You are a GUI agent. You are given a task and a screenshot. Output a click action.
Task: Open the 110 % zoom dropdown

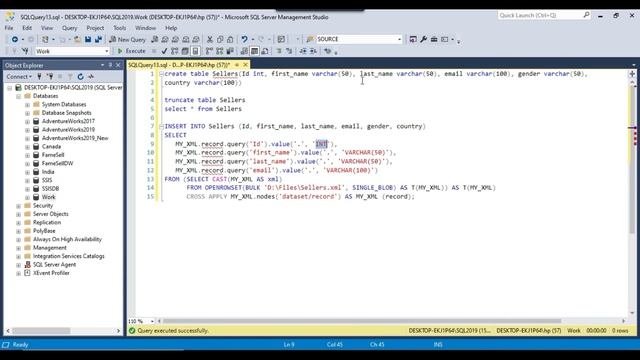pos(152,321)
